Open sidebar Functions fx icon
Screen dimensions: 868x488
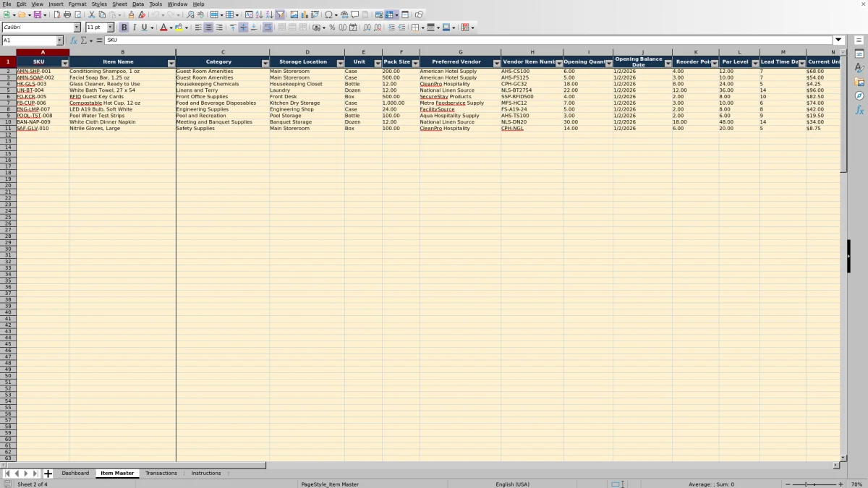pyautogui.click(x=859, y=110)
